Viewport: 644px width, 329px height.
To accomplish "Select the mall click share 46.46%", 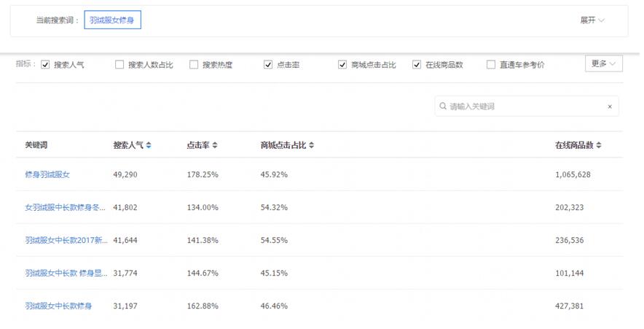I will [274, 306].
